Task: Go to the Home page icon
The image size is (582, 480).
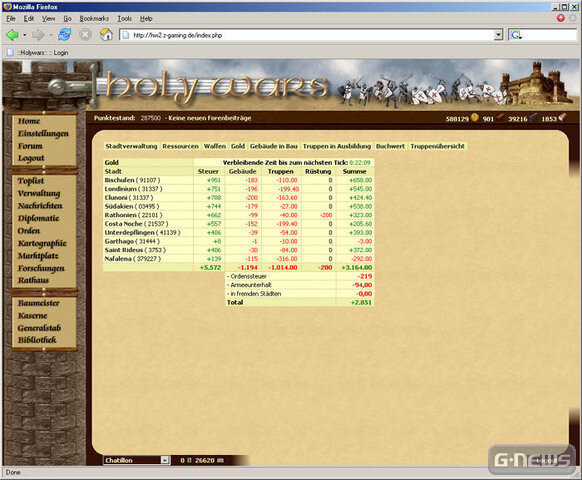Action: tap(107, 35)
